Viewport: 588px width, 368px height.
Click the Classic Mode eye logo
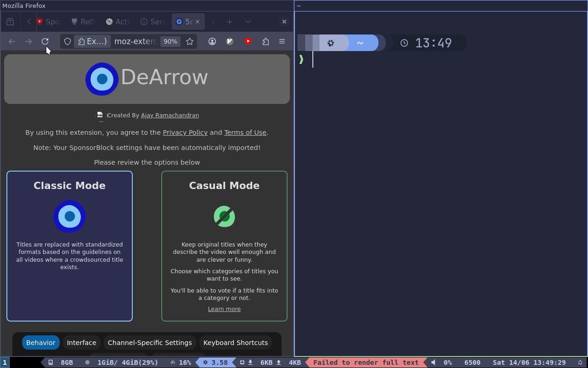tap(69, 216)
